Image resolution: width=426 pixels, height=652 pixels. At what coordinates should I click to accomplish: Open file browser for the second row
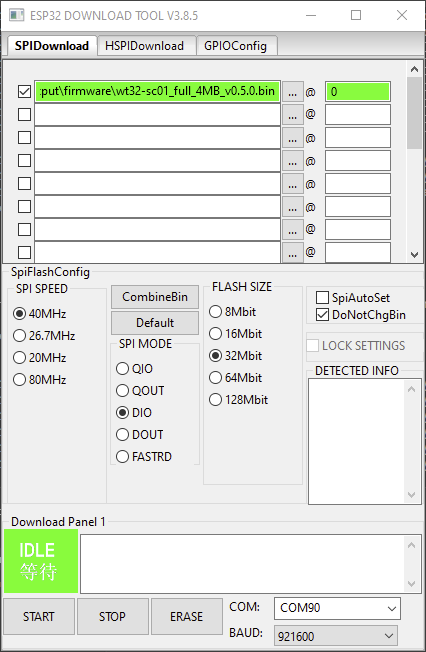(292, 115)
